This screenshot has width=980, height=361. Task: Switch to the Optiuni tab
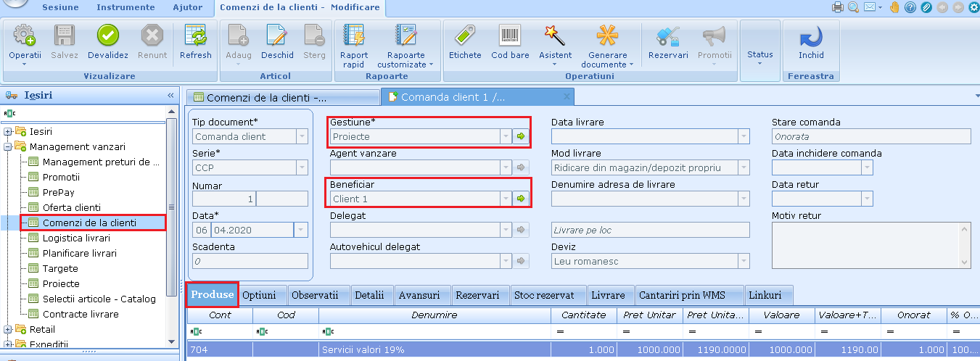point(259,295)
